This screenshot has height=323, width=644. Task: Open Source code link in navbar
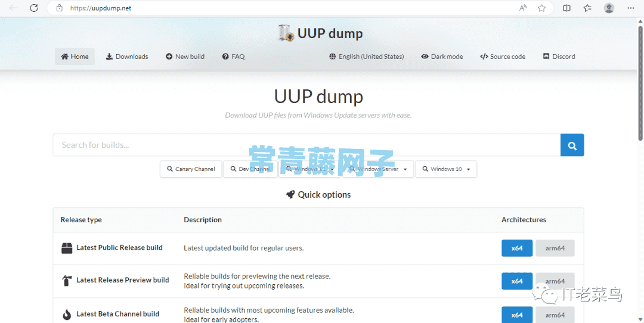click(503, 57)
